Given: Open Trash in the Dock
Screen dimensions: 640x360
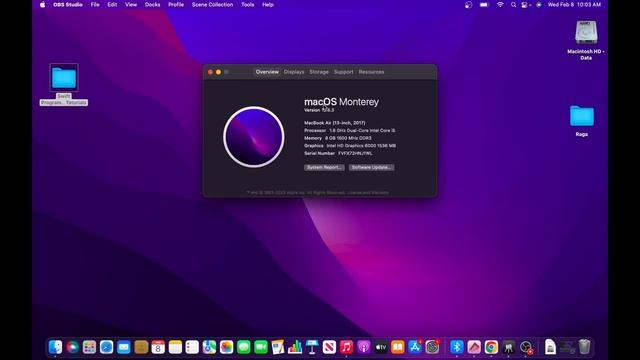Looking at the screenshot, I should pos(584,347).
